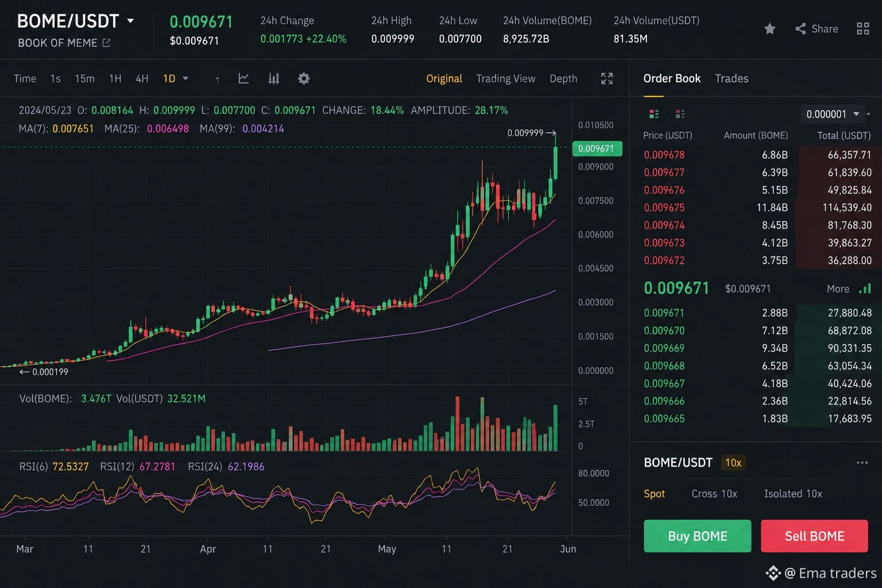Click the 0.009671 current price tag on axis
This screenshot has height=588, width=882.
pyautogui.click(x=597, y=149)
